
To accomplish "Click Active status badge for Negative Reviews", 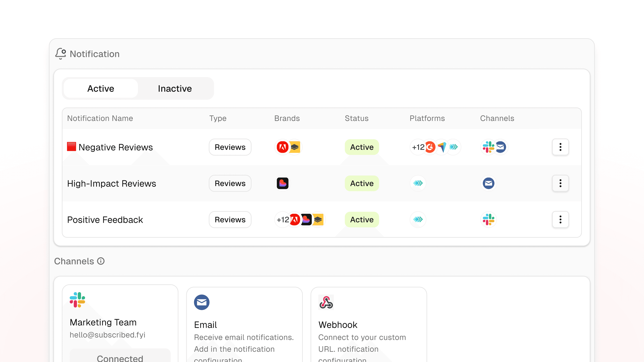I will [x=362, y=147].
